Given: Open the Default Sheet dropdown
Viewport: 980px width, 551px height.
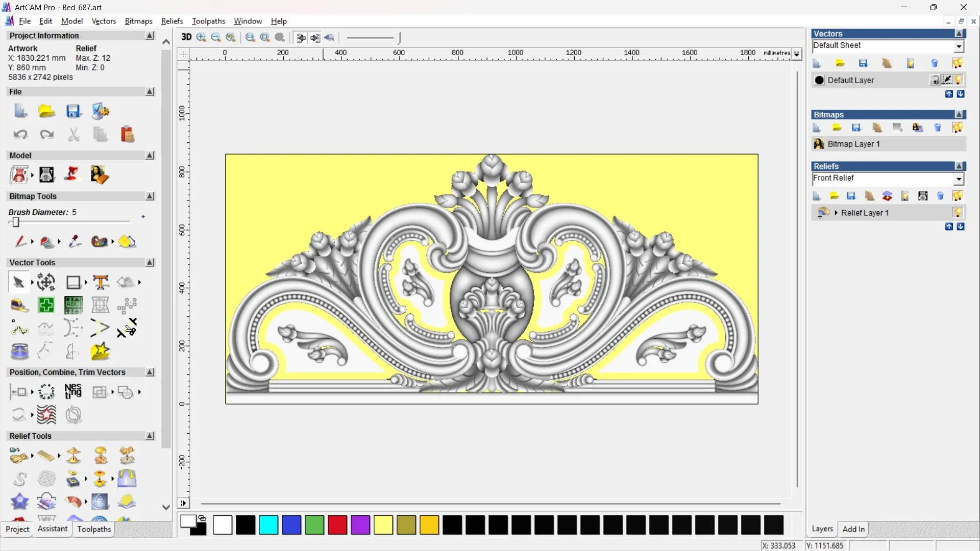Looking at the screenshot, I should pos(959,46).
